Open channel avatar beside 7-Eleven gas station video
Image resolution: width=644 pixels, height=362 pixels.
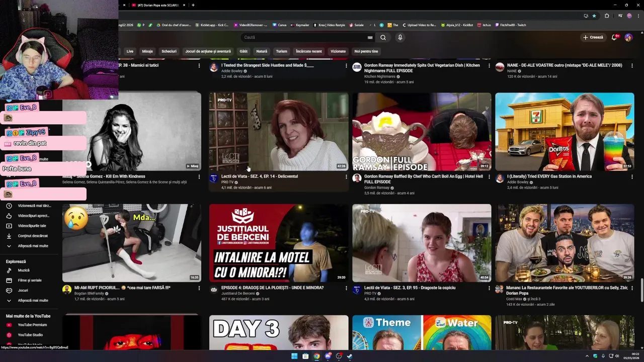(500, 178)
